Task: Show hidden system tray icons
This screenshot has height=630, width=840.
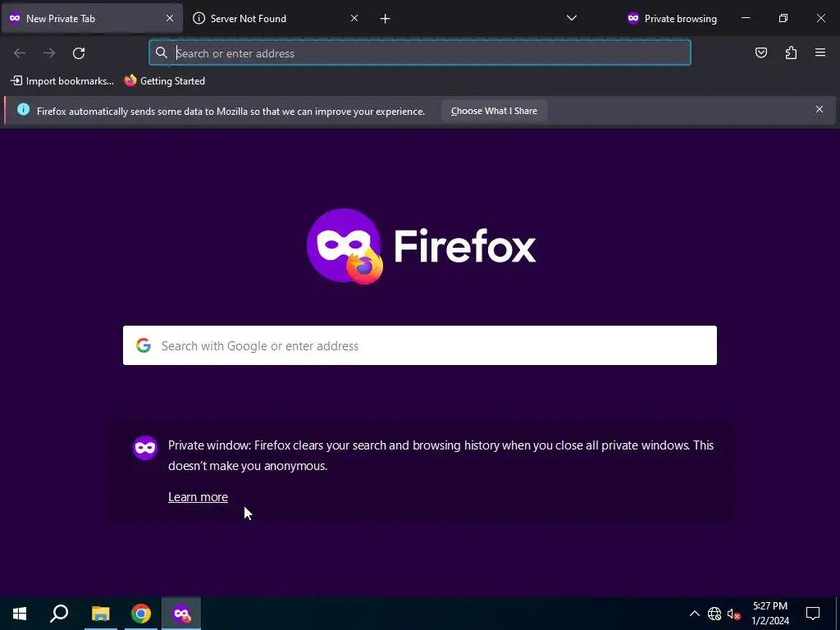Action: 694,614
